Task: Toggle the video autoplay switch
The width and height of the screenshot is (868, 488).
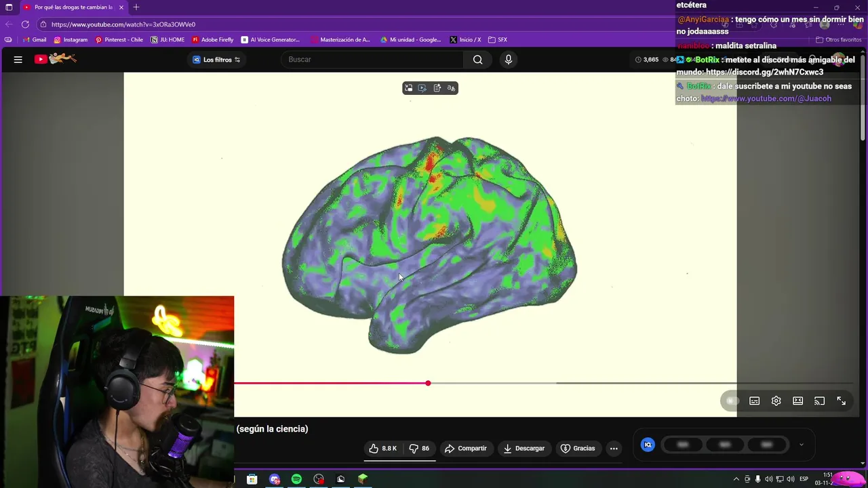Action: (731, 401)
